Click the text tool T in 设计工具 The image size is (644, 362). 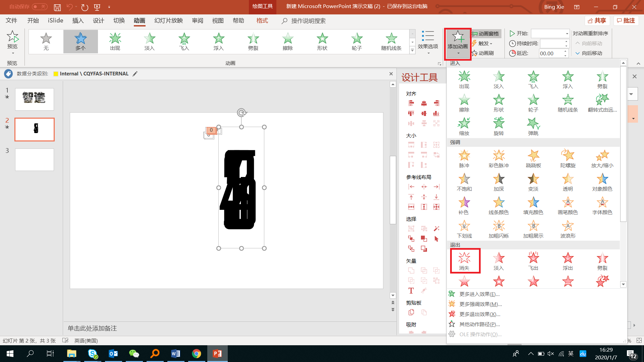point(411,291)
